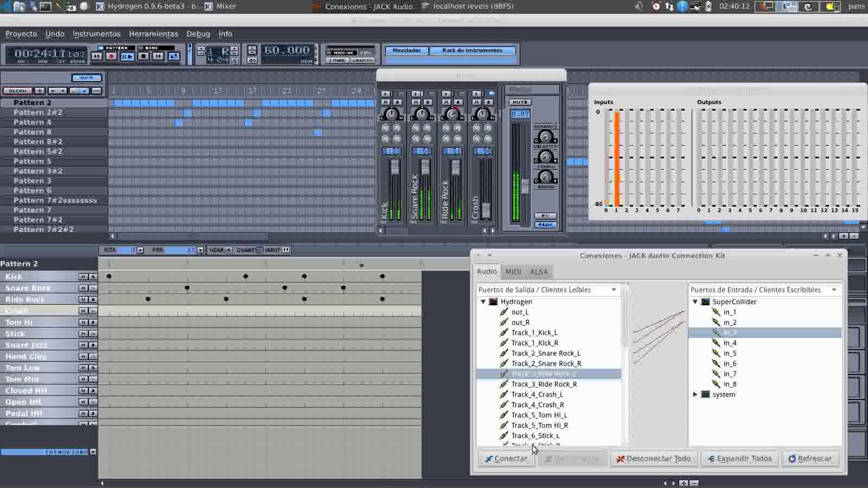Open the pattern SIZE dropdown

click(x=140, y=250)
